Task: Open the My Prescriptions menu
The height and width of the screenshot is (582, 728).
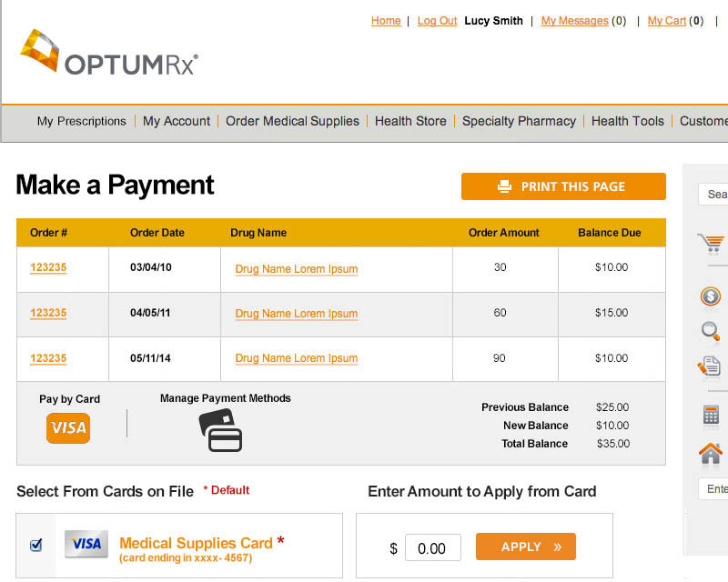Action: coord(81,121)
